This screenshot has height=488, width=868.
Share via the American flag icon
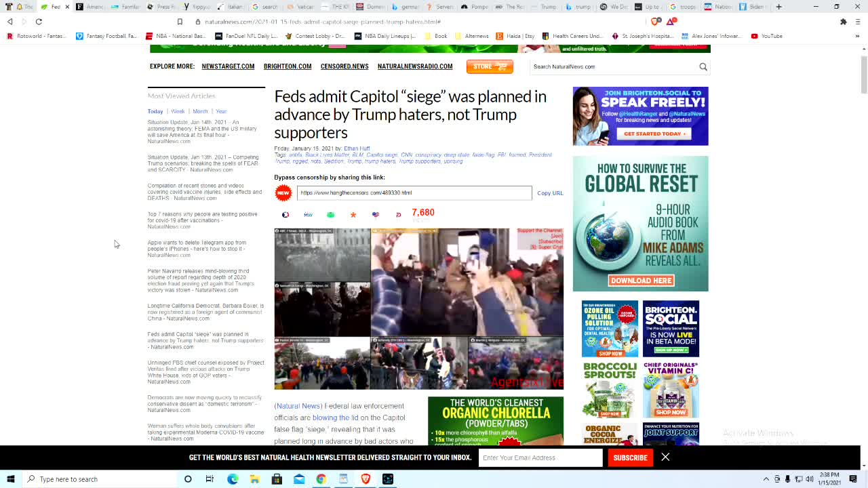[376, 215]
